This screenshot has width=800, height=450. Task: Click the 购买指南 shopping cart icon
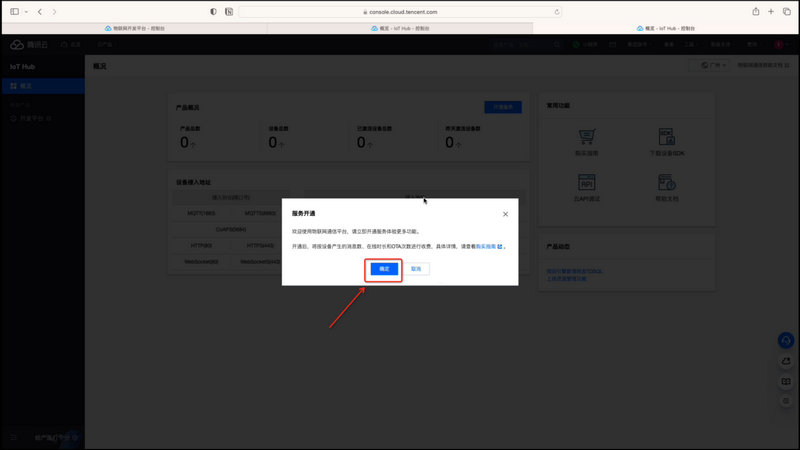(587, 136)
